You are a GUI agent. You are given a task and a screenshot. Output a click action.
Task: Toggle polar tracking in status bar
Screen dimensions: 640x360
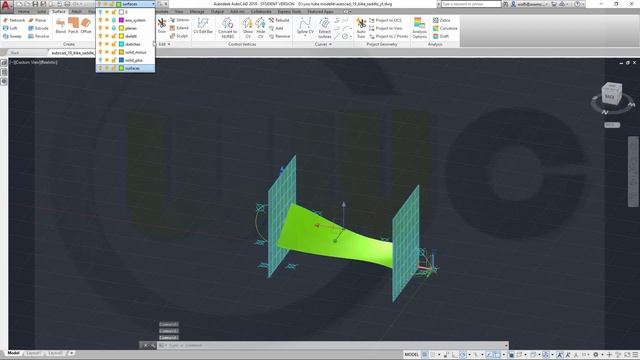click(463, 355)
